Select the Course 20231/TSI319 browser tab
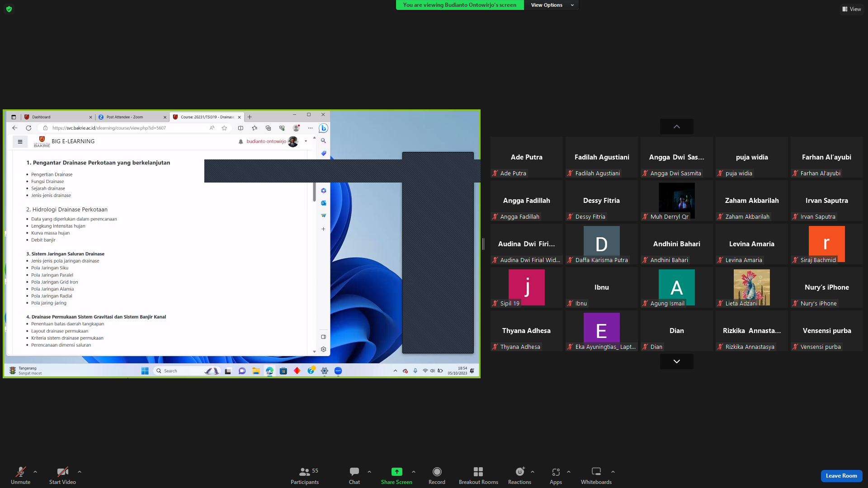Screen dimensions: 868x488 [207, 117]
